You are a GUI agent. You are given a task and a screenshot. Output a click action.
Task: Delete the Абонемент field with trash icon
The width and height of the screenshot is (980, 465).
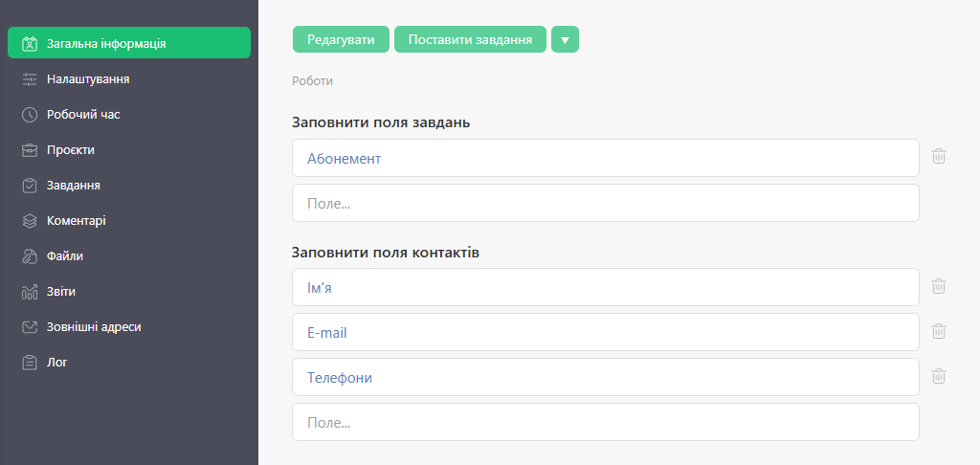pyautogui.click(x=939, y=156)
